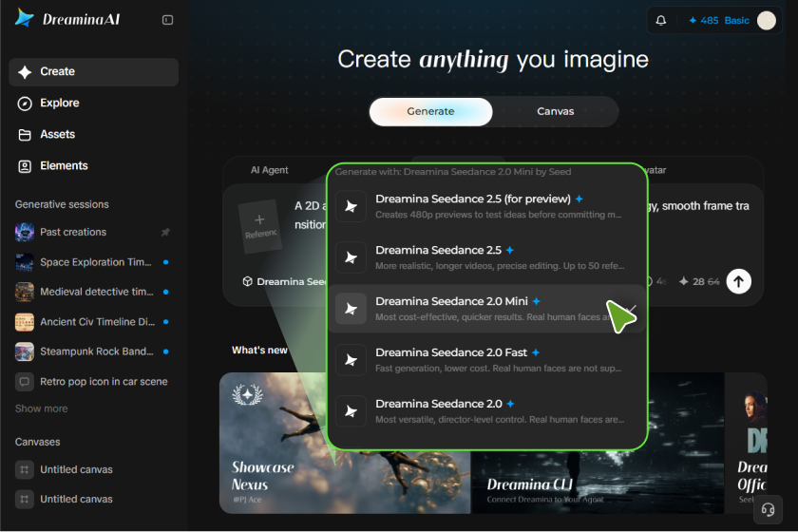Open Medieval detective tim... session

click(x=94, y=292)
